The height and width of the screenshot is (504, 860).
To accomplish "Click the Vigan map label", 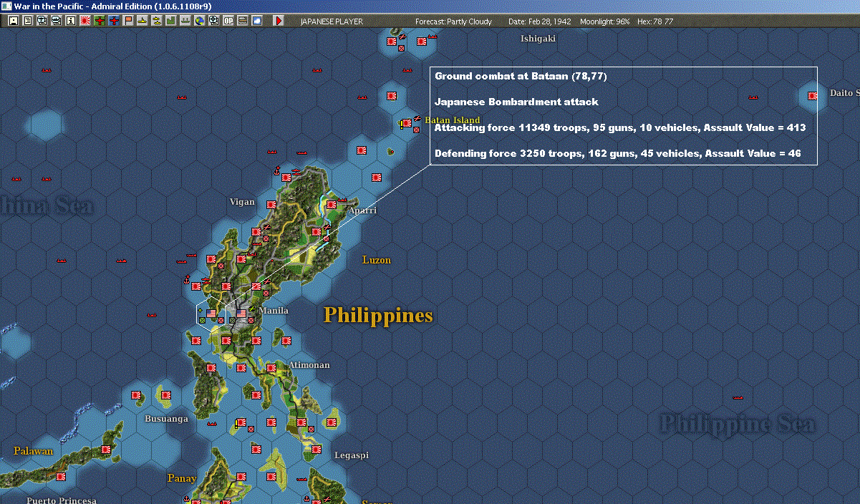I will pyautogui.click(x=242, y=202).
